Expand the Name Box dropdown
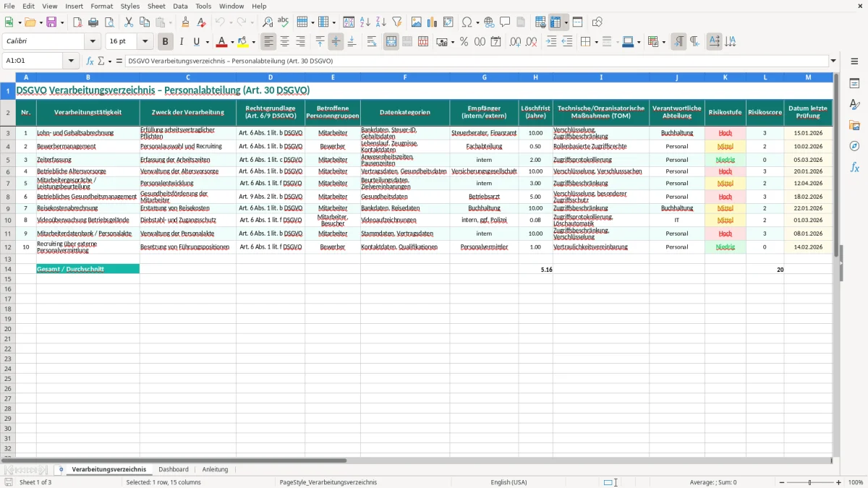This screenshot has width=868, height=488. pos(72,61)
